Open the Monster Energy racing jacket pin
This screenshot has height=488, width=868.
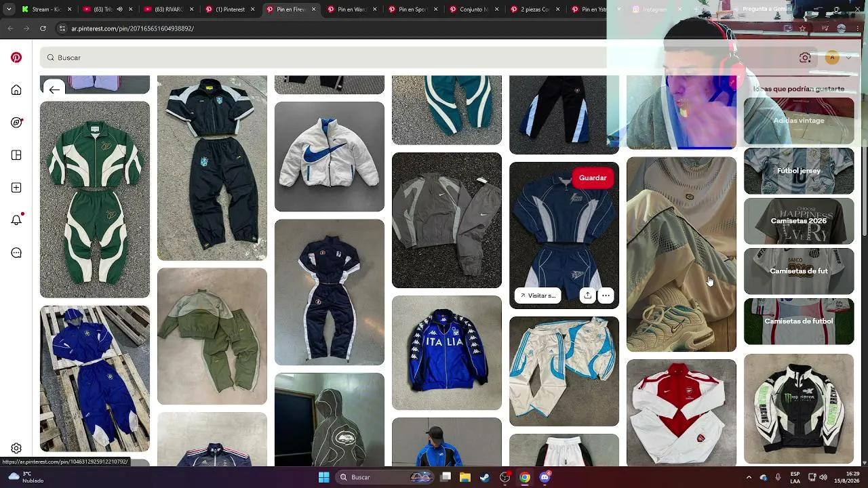799,408
